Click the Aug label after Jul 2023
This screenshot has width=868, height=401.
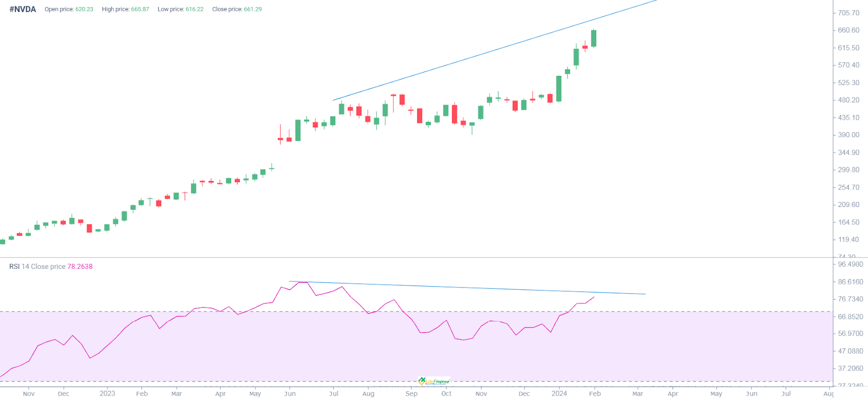click(x=368, y=394)
